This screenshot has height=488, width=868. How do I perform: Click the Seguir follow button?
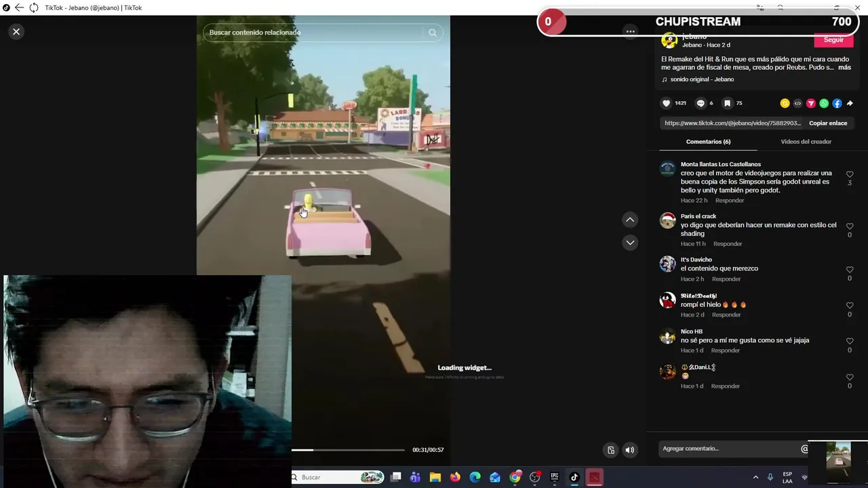[x=833, y=40]
